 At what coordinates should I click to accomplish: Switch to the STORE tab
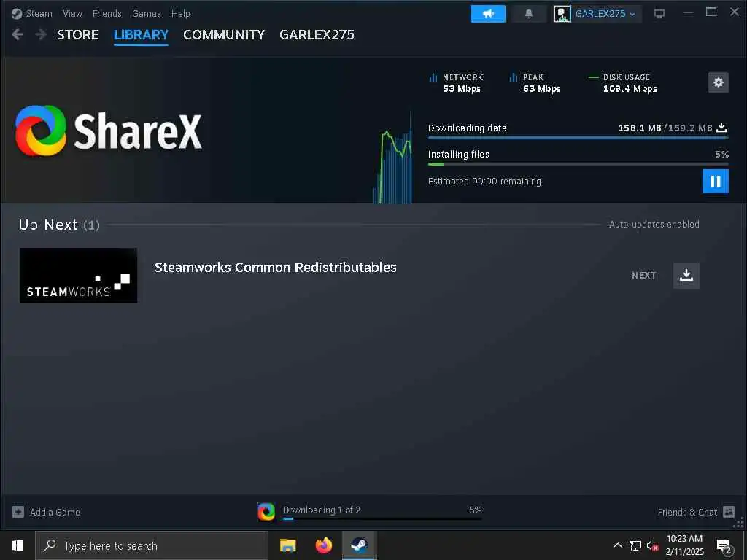(77, 35)
